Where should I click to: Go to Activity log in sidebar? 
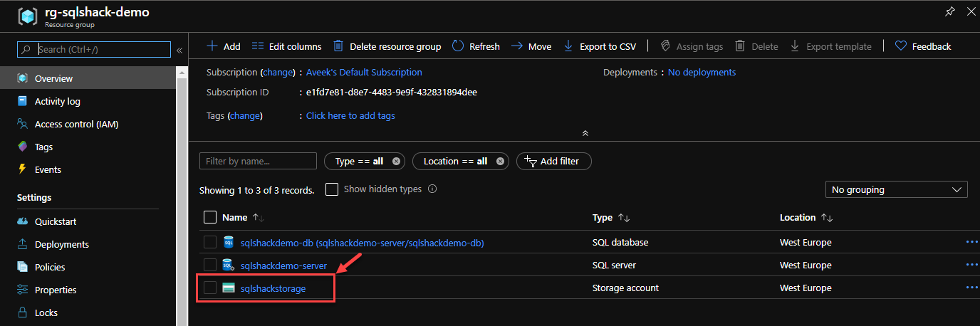coord(57,101)
